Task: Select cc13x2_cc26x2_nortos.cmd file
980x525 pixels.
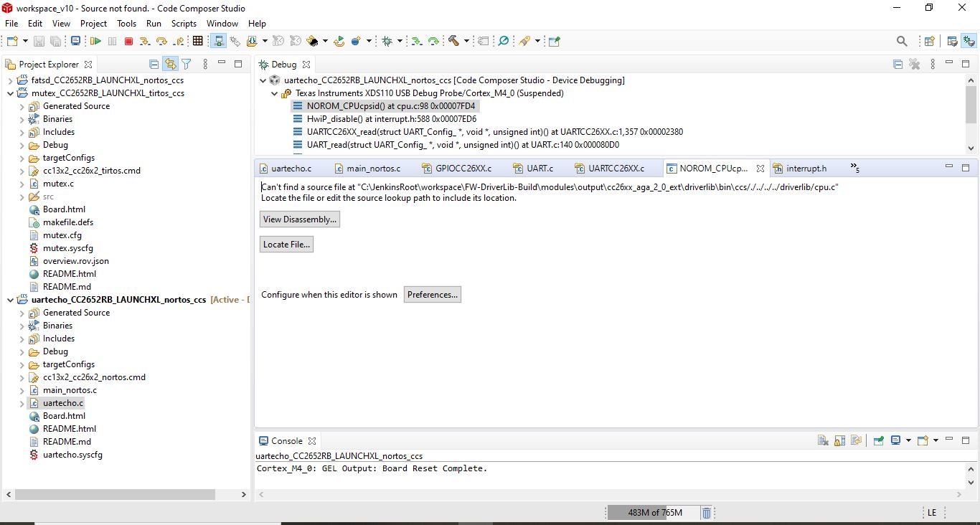Action: tap(94, 377)
